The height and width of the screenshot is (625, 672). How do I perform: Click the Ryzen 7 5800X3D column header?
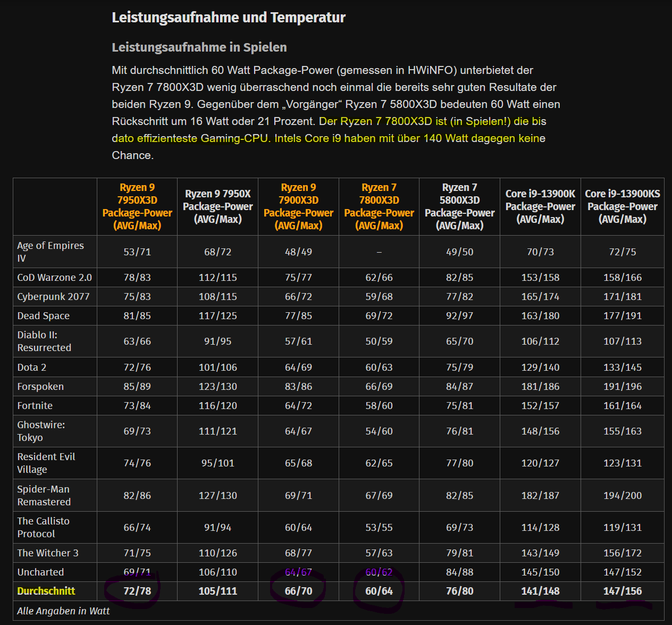click(460, 206)
